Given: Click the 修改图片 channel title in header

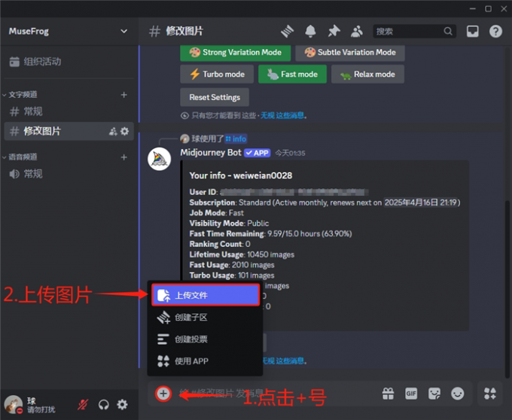Looking at the screenshot, I should pos(184,32).
